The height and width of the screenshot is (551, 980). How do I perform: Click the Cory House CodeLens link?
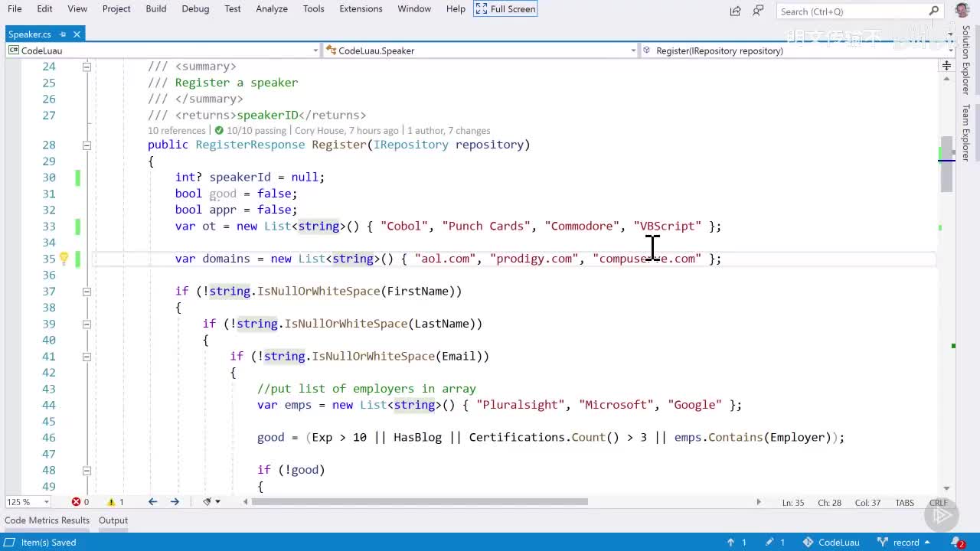tap(347, 131)
